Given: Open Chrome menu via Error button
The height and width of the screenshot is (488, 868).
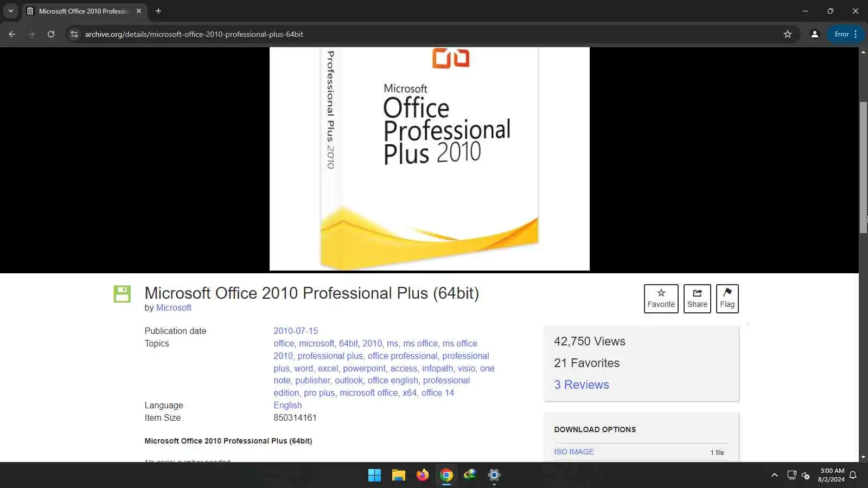Looking at the screenshot, I should point(846,34).
